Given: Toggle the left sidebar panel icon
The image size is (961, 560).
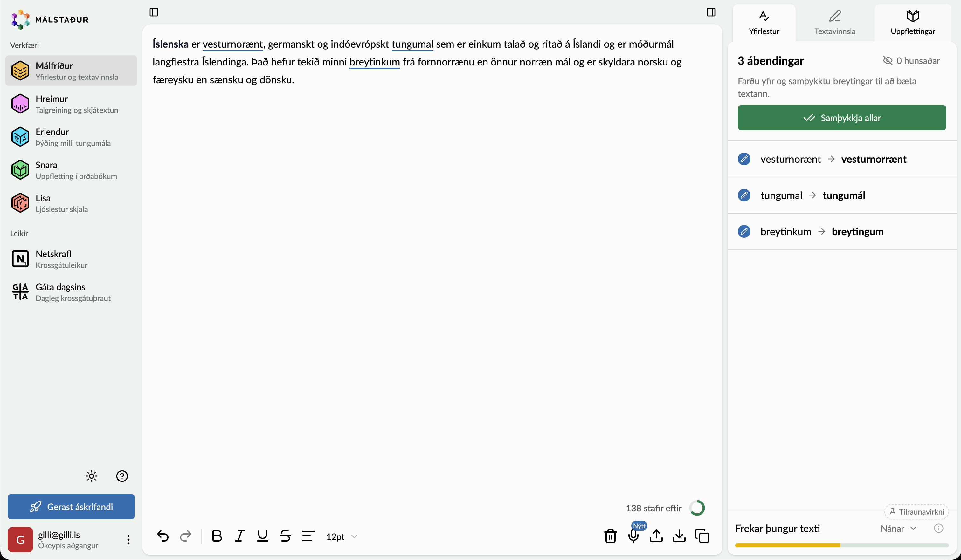Looking at the screenshot, I should coord(154,12).
